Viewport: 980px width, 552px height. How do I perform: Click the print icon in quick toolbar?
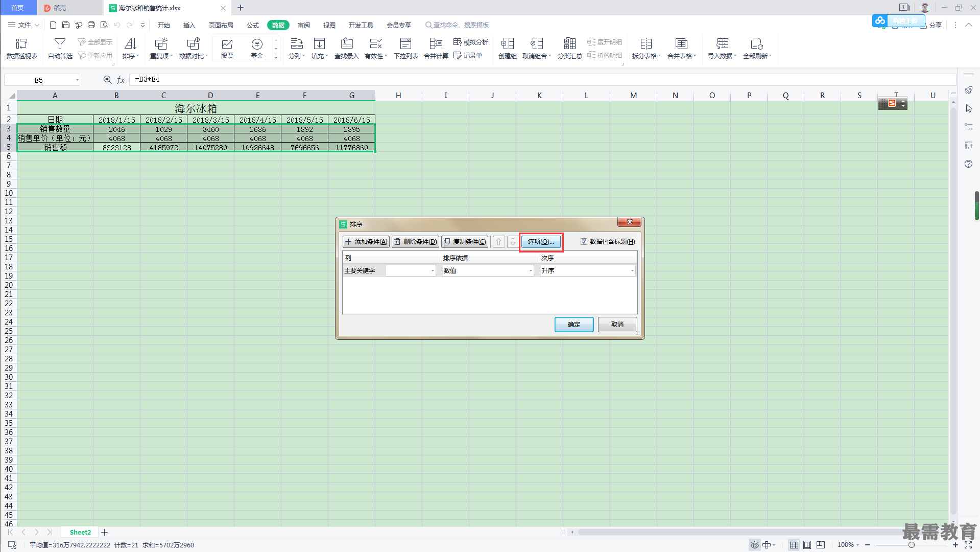click(x=91, y=25)
